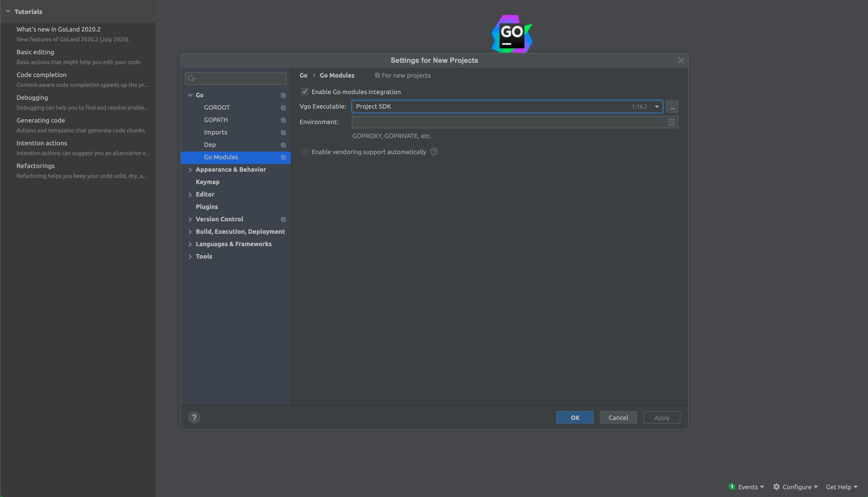Expand the Version Control section
Image resolution: width=868 pixels, height=497 pixels.
(x=190, y=220)
